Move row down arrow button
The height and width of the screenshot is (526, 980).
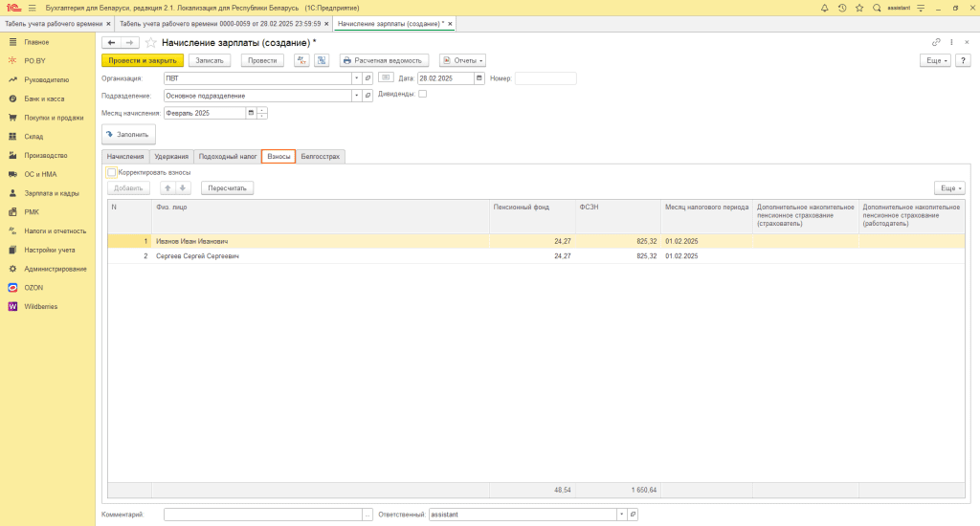pos(183,188)
